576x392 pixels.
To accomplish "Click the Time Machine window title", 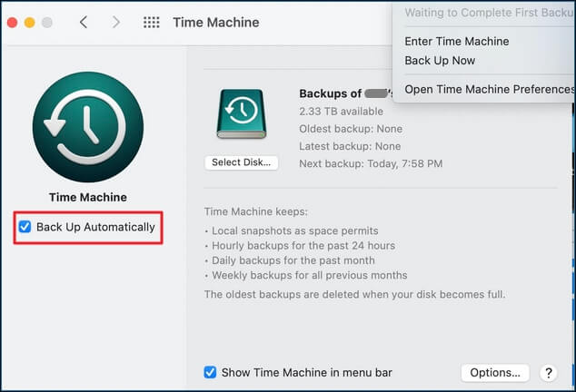I will pyautogui.click(x=216, y=23).
